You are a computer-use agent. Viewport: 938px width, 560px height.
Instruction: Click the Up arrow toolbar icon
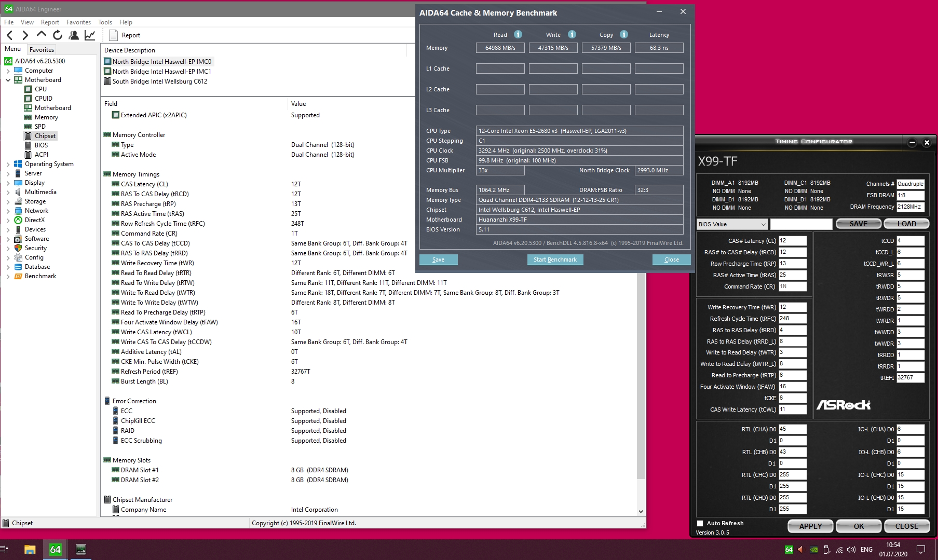(x=41, y=35)
